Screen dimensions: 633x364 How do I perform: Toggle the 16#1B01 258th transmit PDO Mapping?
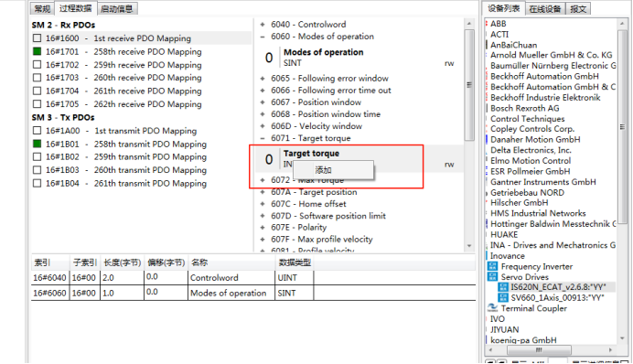point(38,144)
